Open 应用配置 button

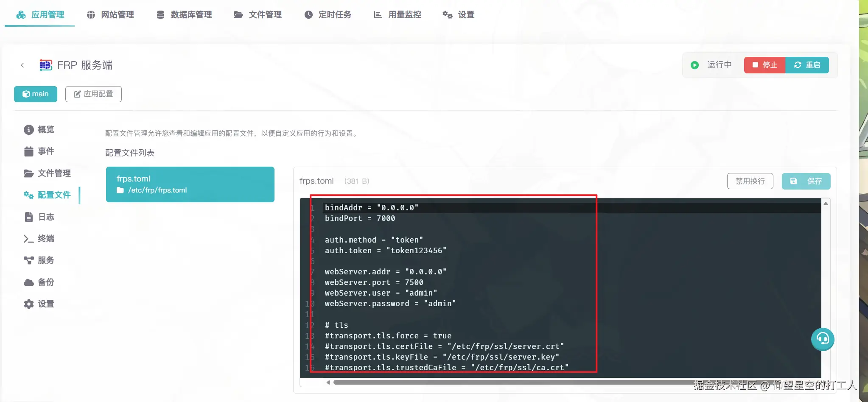coord(93,94)
